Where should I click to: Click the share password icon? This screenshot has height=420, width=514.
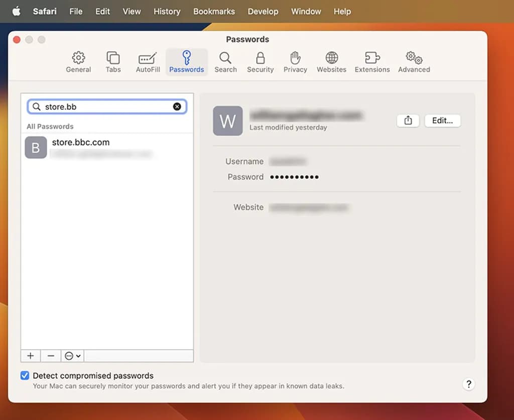pyautogui.click(x=408, y=120)
